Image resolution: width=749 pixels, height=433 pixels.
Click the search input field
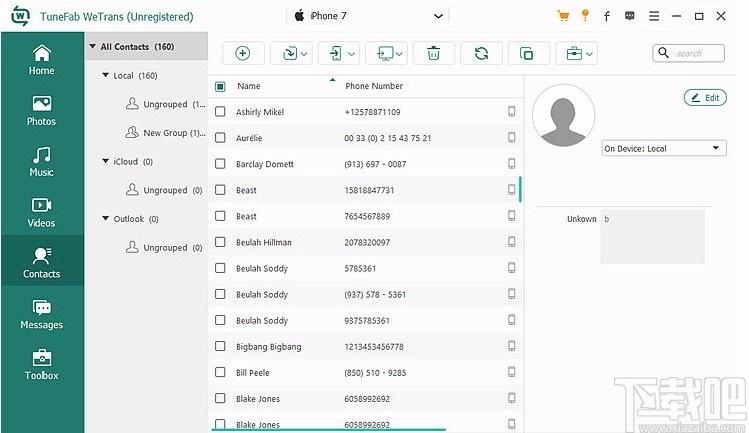click(689, 53)
